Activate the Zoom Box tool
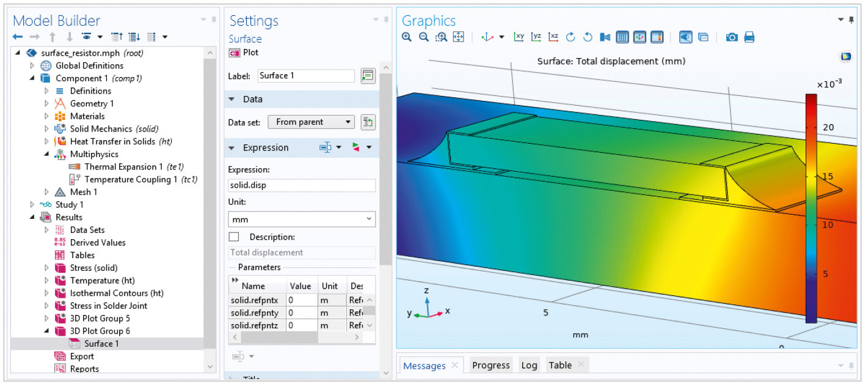 (x=441, y=37)
